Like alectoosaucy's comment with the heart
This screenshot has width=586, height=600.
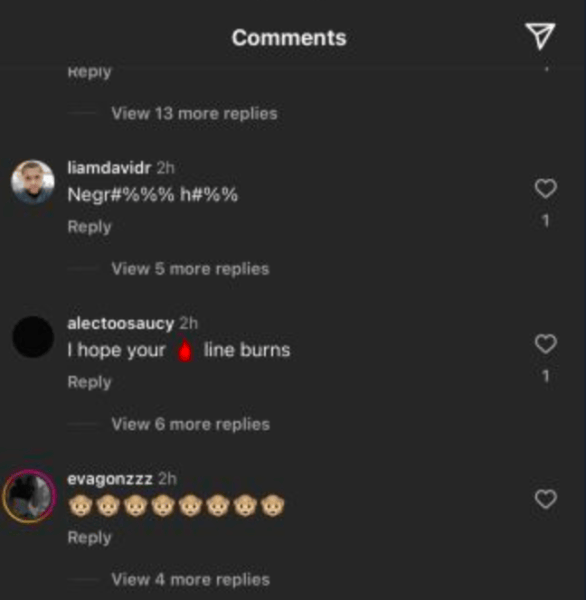coord(545,344)
